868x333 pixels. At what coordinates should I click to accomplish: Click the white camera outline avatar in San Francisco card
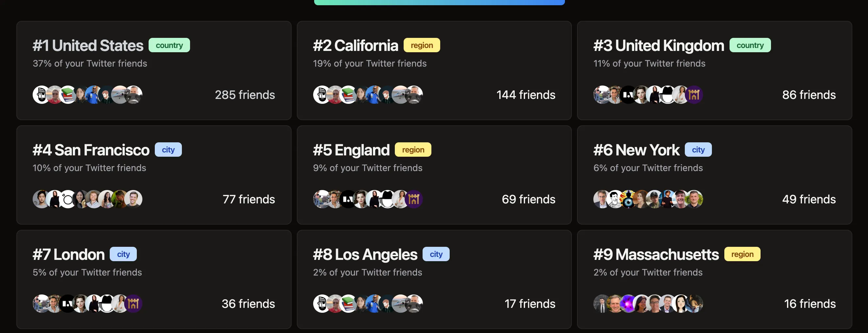68,199
